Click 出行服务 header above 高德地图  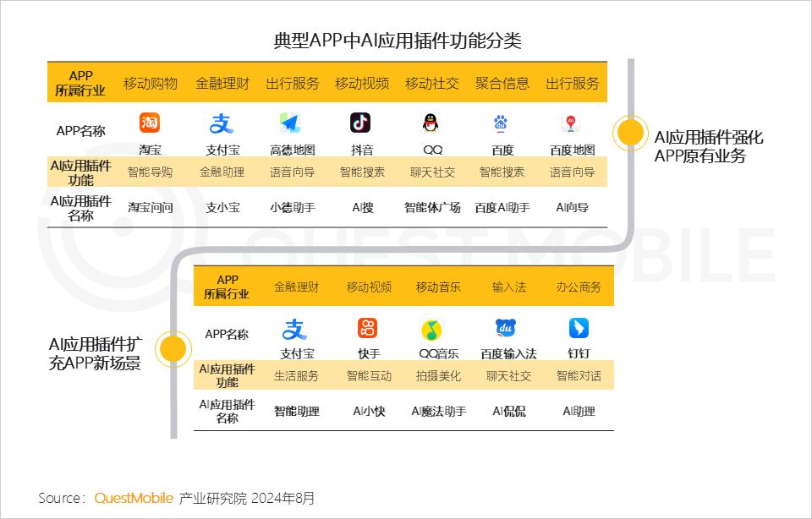[x=293, y=84]
